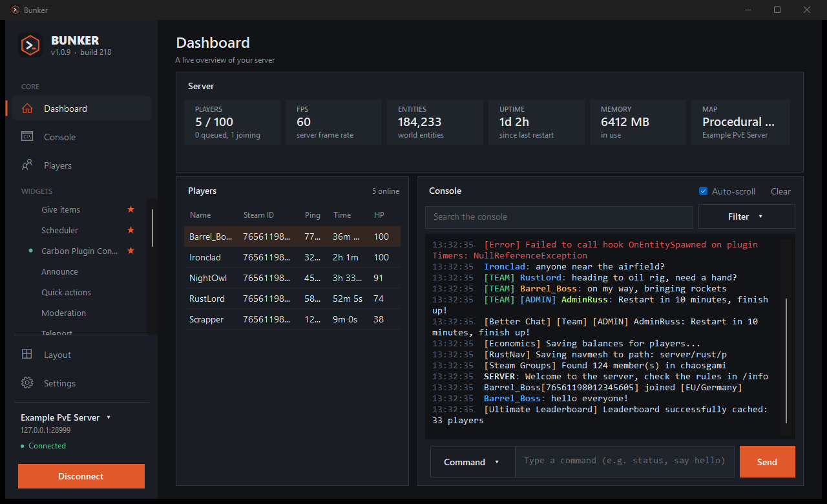Click the widgets list scrollbar
This screenshot has height=504, width=827.
pos(152,227)
